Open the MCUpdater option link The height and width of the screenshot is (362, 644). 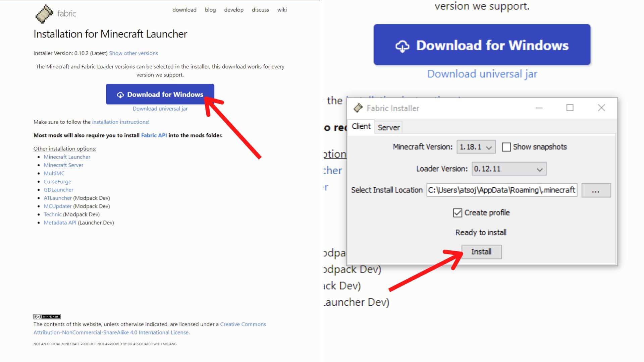[x=58, y=206]
